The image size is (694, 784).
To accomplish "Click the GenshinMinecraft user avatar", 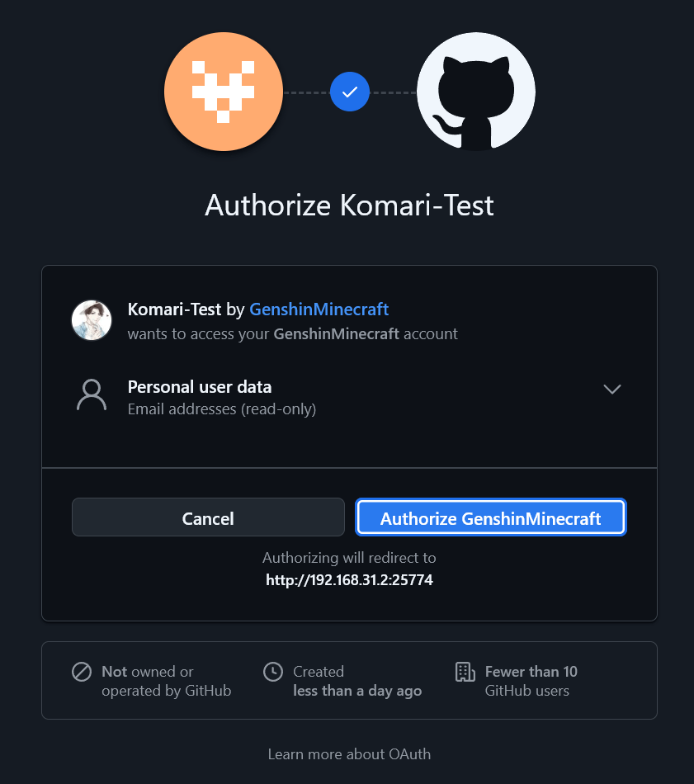I will (92, 320).
